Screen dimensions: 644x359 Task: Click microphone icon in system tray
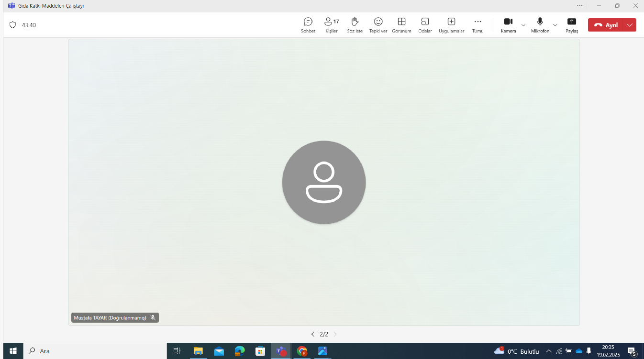[588, 351]
